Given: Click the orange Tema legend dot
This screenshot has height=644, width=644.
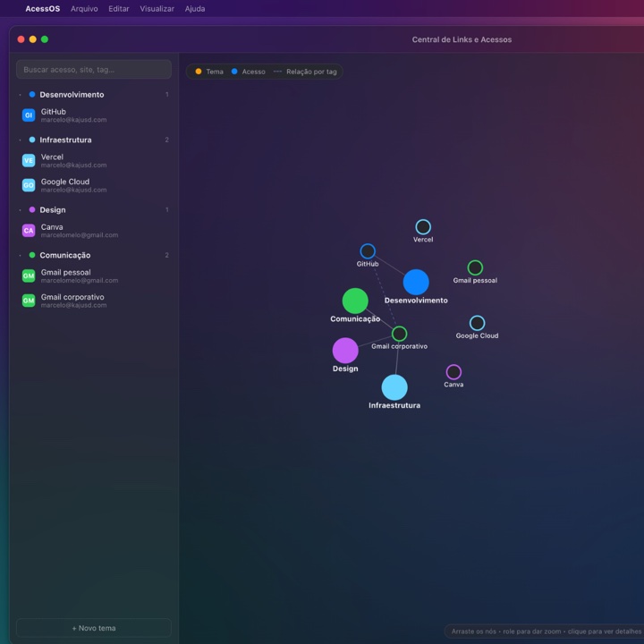Looking at the screenshot, I should click(x=199, y=72).
